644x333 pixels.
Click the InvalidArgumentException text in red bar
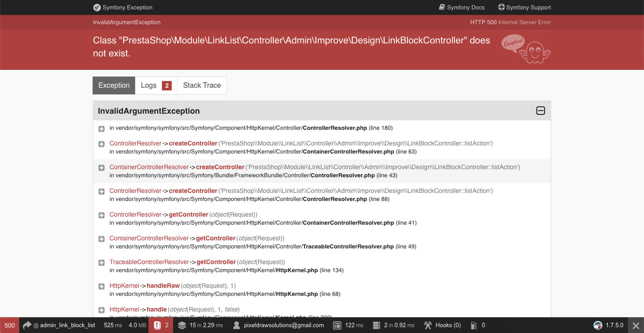(127, 22)
